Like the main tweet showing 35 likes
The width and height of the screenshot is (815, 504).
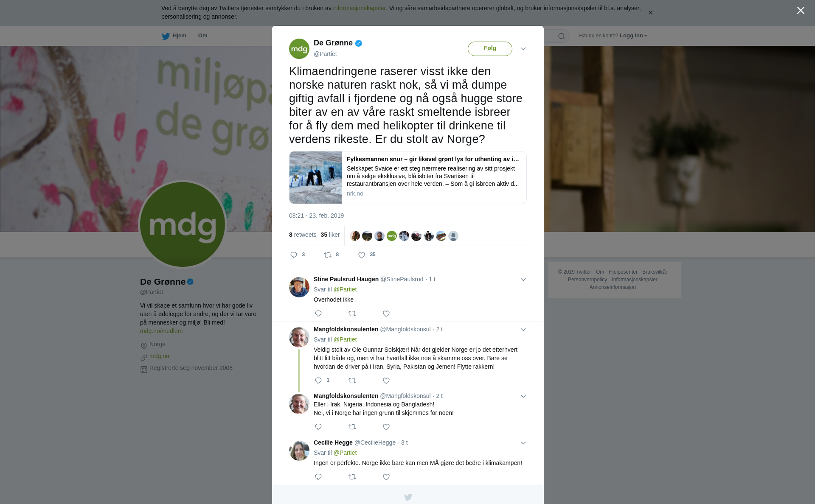click(x=362, y=255)
